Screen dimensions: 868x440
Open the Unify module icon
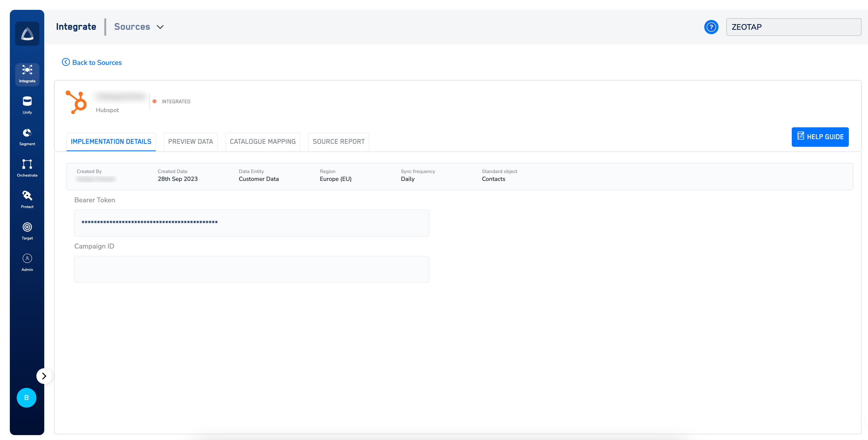point(27,105)
